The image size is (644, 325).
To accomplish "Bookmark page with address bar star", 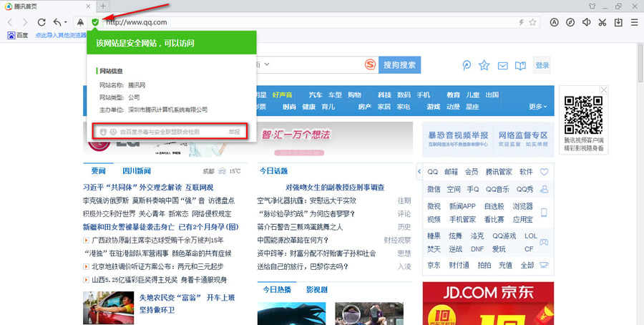I will pos(532,22).
